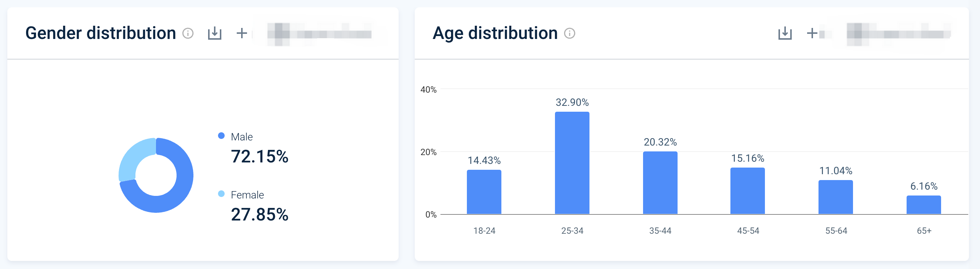Click the plus icon in Age distribution header
980x269 pixels.
(x=812, y=33)
